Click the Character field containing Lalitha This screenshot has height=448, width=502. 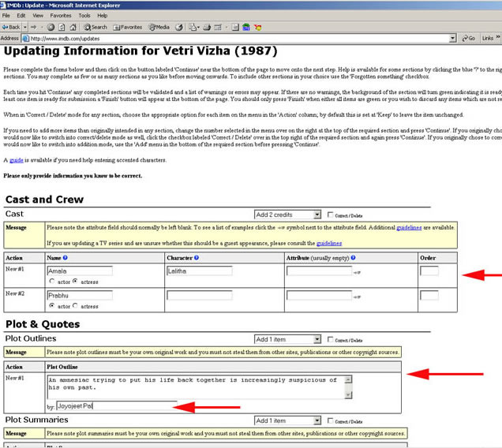(200, 271)
